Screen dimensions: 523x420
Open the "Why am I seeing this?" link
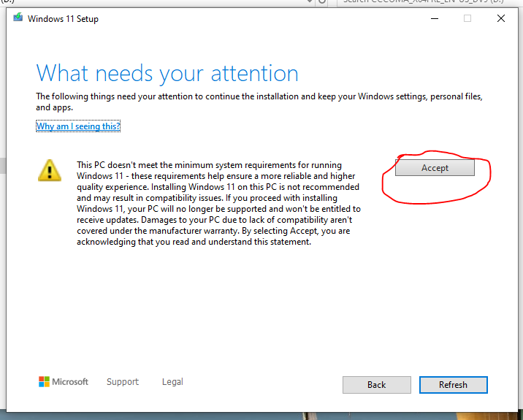(x=78, y=126)
